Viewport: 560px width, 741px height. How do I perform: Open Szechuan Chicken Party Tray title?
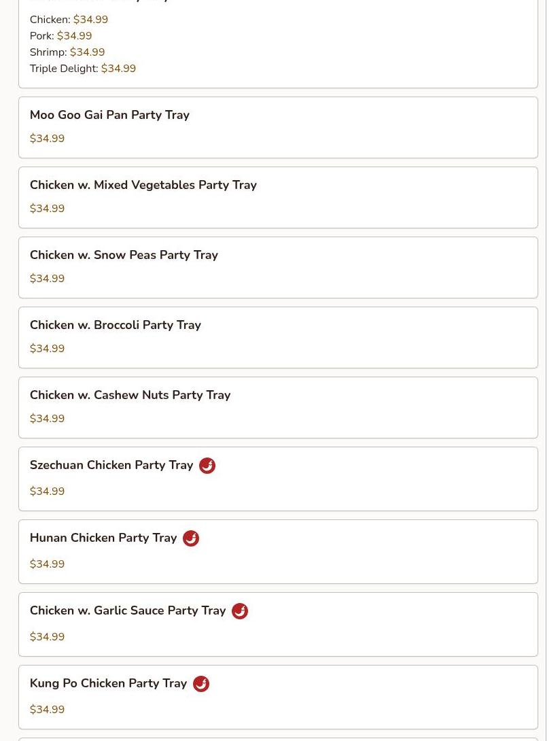111,465
